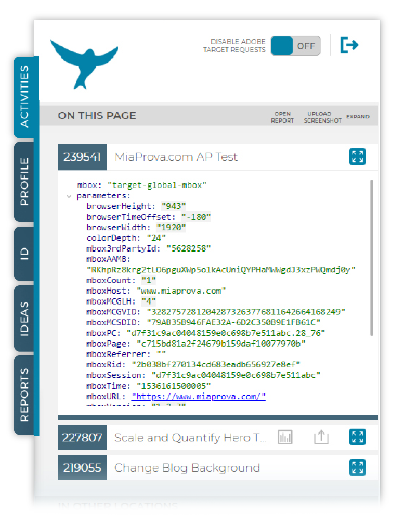Image resolution: width=399 pixels, height=532 pixels.
Task: Open the ID side tab
Action: tap(24, 253)
